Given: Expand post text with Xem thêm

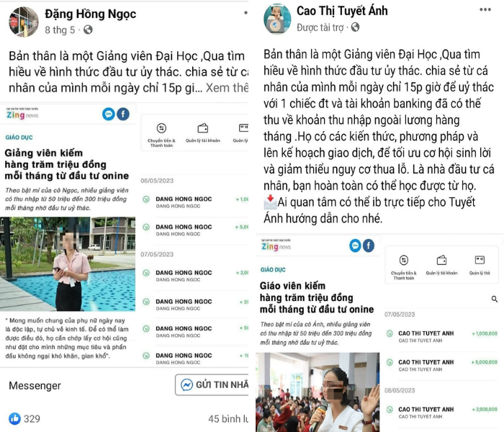Looking at the screenshot, I should [227, 88].
